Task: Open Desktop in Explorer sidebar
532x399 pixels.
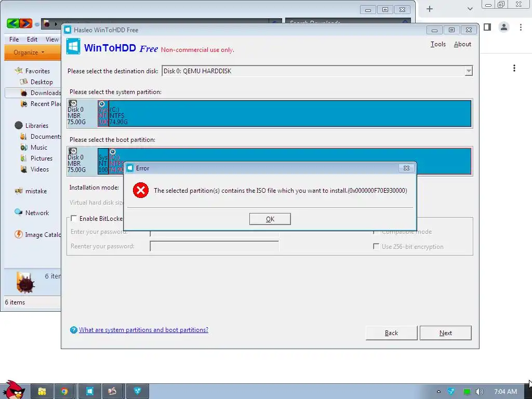Action: (x=42, y=82)
